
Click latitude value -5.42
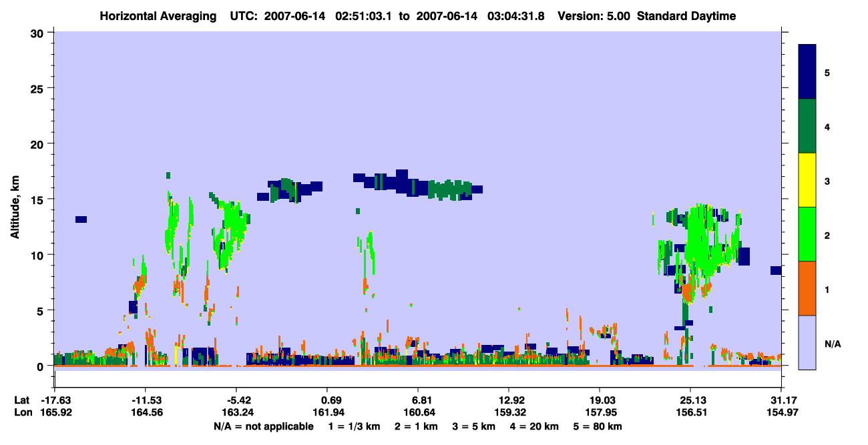(236, 400)
